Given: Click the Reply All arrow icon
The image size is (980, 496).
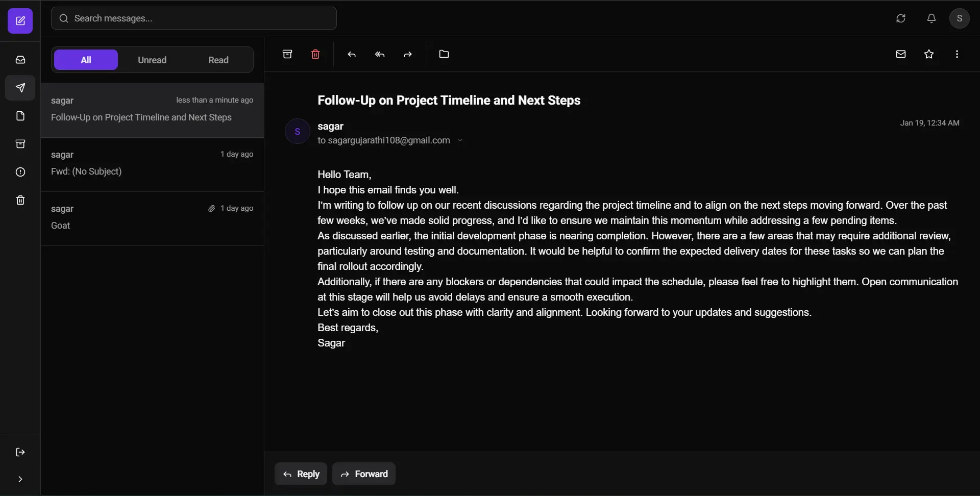Looking at the screenshot, I should point(380,54).
